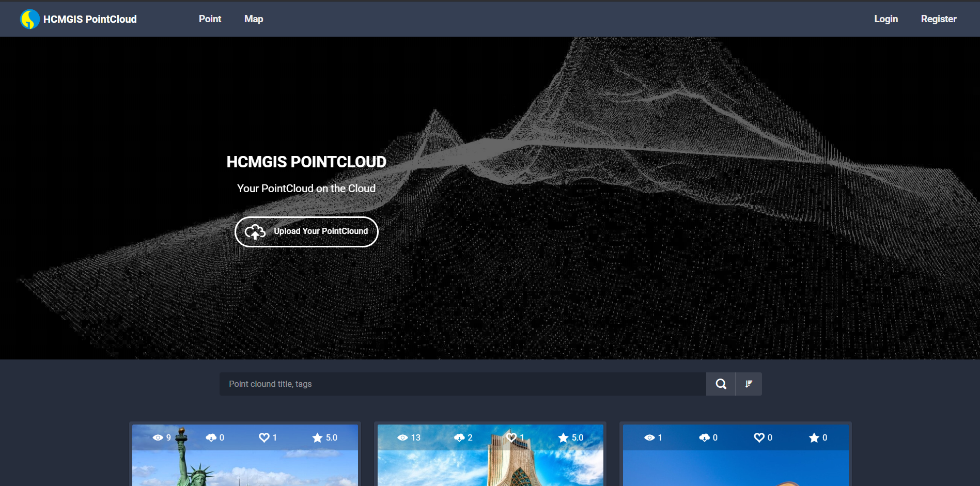The image size is (980, 486).
Task: Click the Upload Your PointClound button
Action: coord(306,232)
